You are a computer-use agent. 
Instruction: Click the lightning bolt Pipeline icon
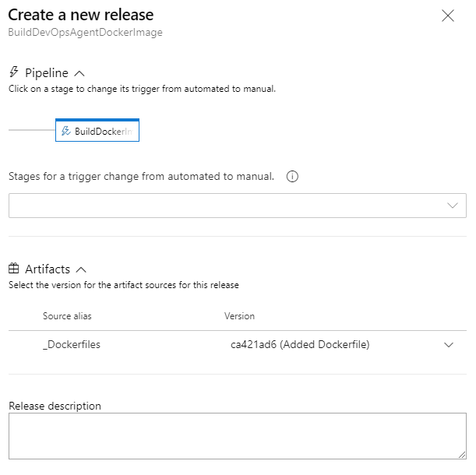coord(13,72)
